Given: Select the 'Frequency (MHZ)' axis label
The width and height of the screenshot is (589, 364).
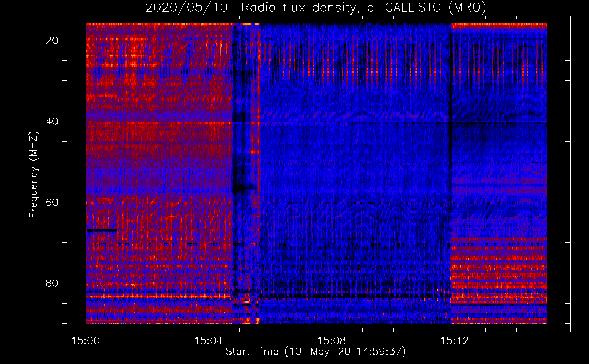Looking at the screenshot, I should point(33,175).
